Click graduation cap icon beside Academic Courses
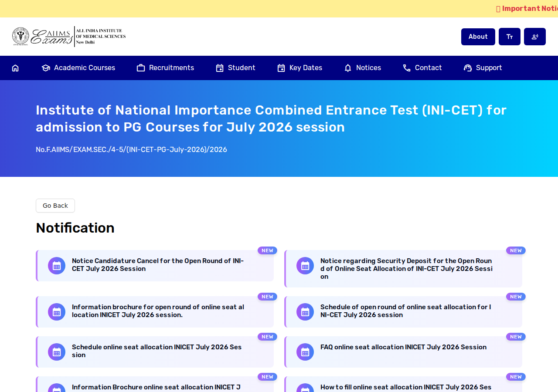The height and width of the screenshot is (392, 558). click(46, 68)
